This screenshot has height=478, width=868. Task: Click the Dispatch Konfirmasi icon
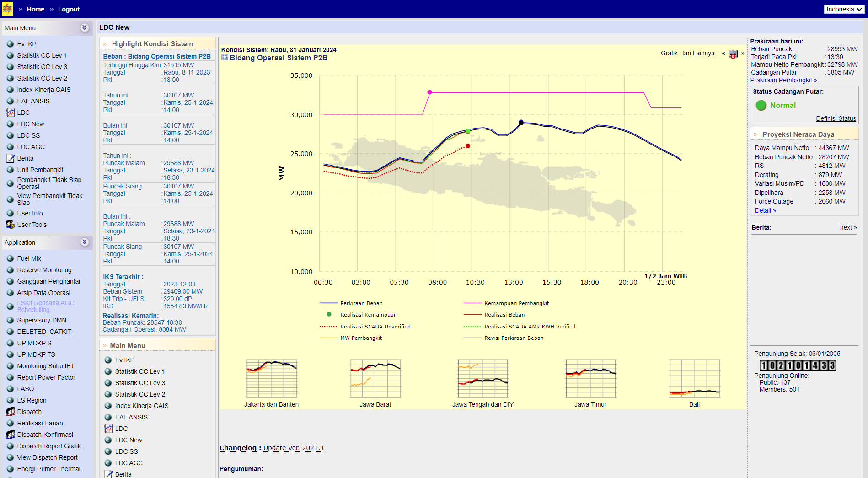[11, 435]
